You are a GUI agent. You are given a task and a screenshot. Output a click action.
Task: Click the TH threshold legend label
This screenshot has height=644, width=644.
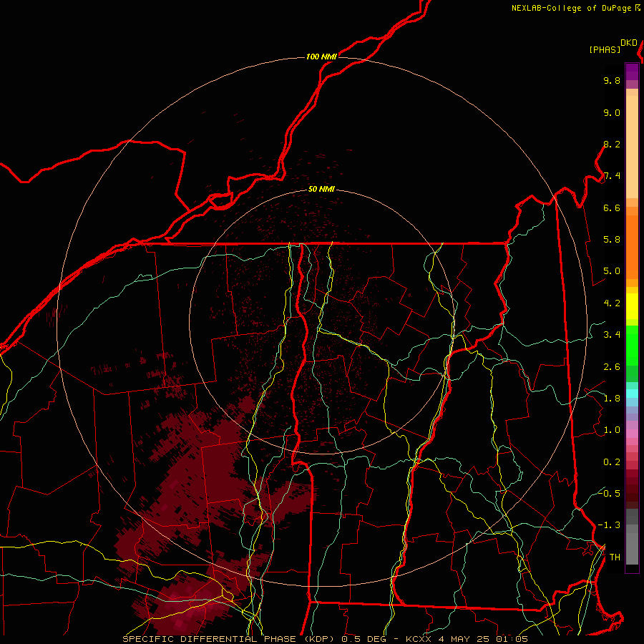(x=615, y=557)
